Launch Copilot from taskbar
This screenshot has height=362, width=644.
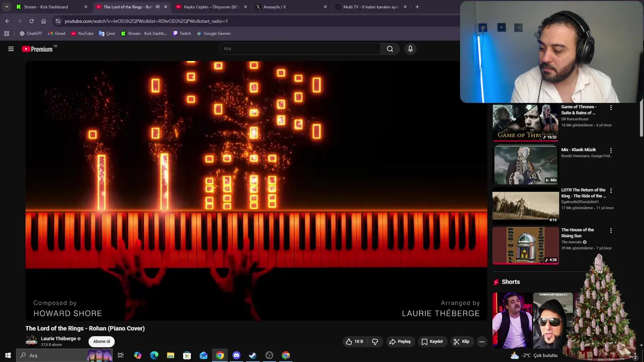pyautogui.click(x=137, y=355)
